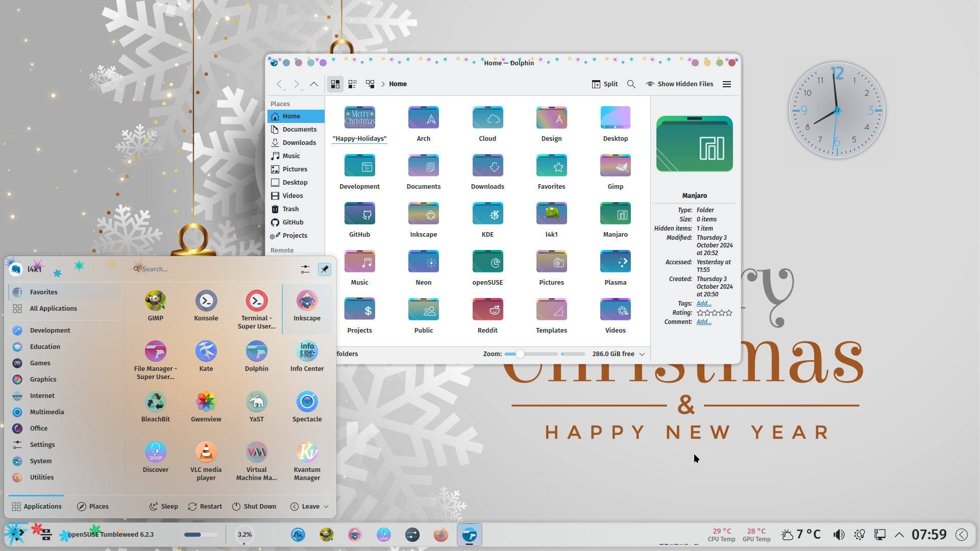Open the openSUSE folder in Dolphin
Viewport: 980px width, 551px height.
point(487,268)
